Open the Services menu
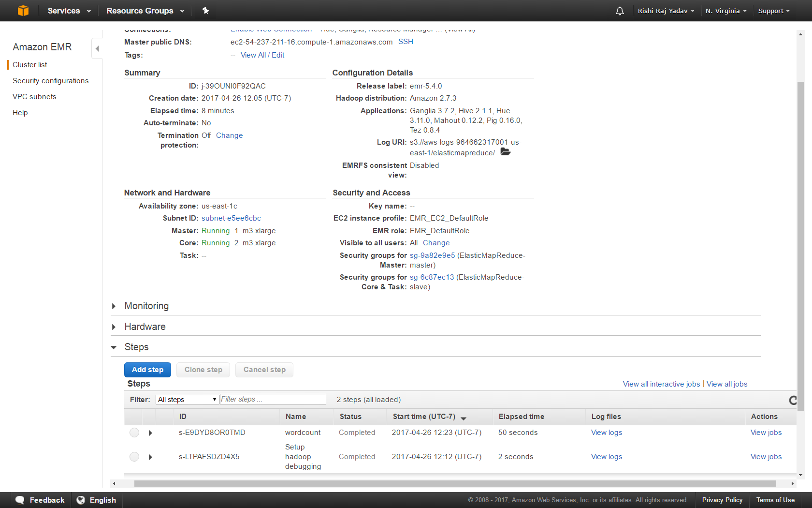This screenshot has height=508, width=812. click(69, 11)
